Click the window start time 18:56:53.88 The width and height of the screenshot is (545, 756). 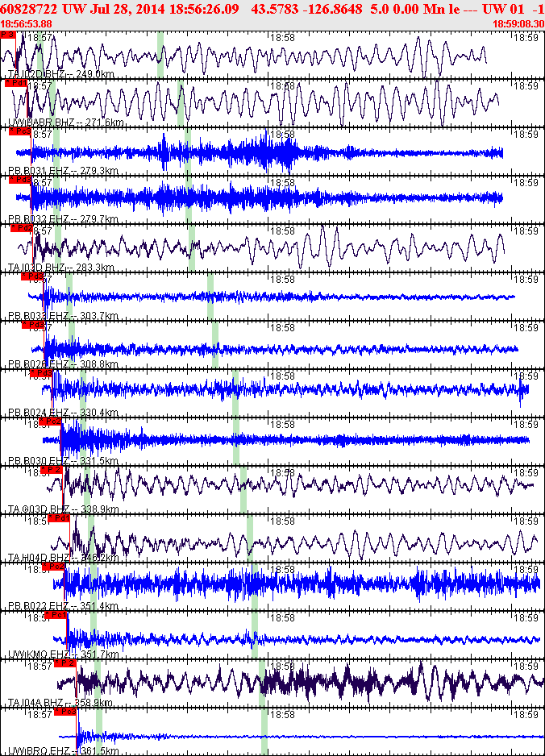[26, 23]
